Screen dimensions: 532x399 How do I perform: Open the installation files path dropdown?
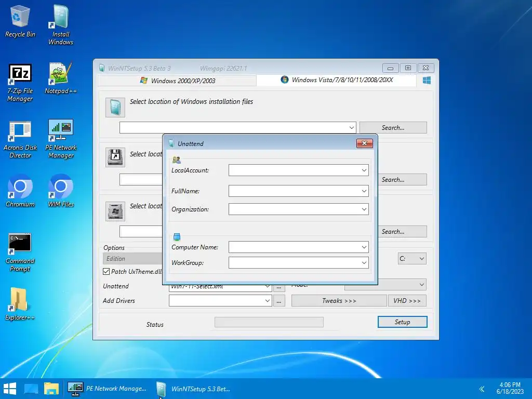[351, 128]
